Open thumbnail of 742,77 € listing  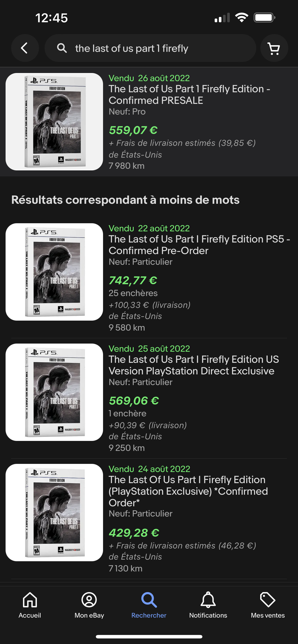54,272
